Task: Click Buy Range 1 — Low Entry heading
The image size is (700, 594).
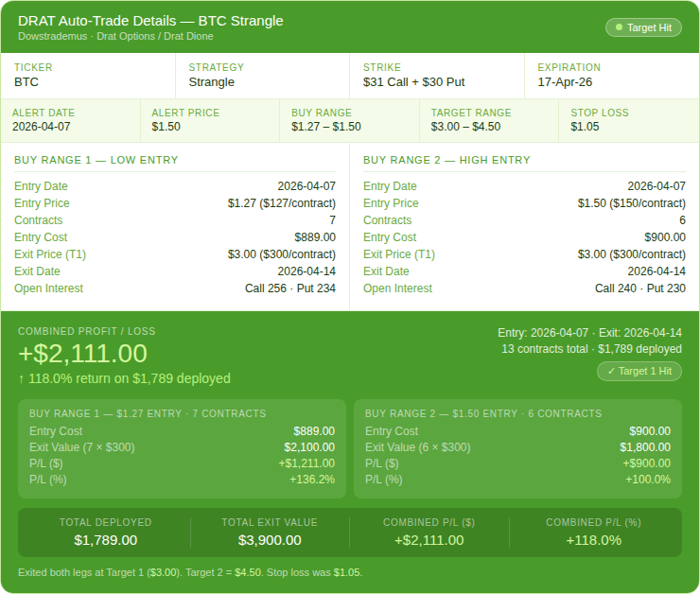Action: [x=96, y=160]
